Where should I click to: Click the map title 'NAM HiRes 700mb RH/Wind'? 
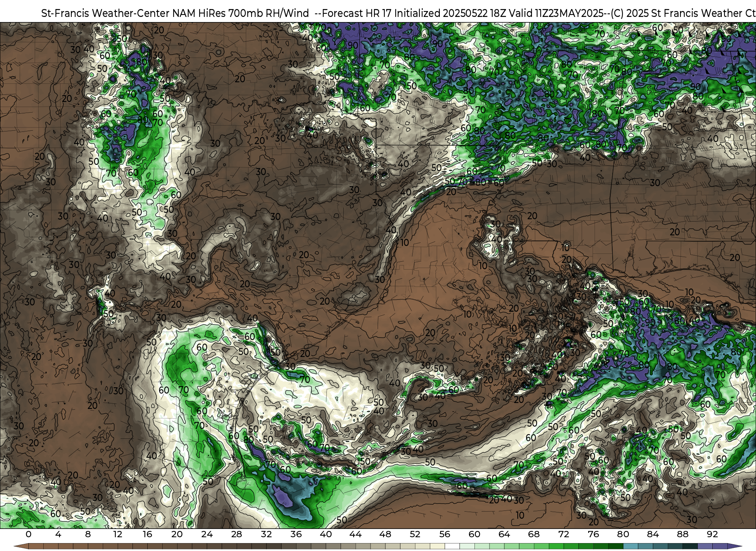pos(241,13)
